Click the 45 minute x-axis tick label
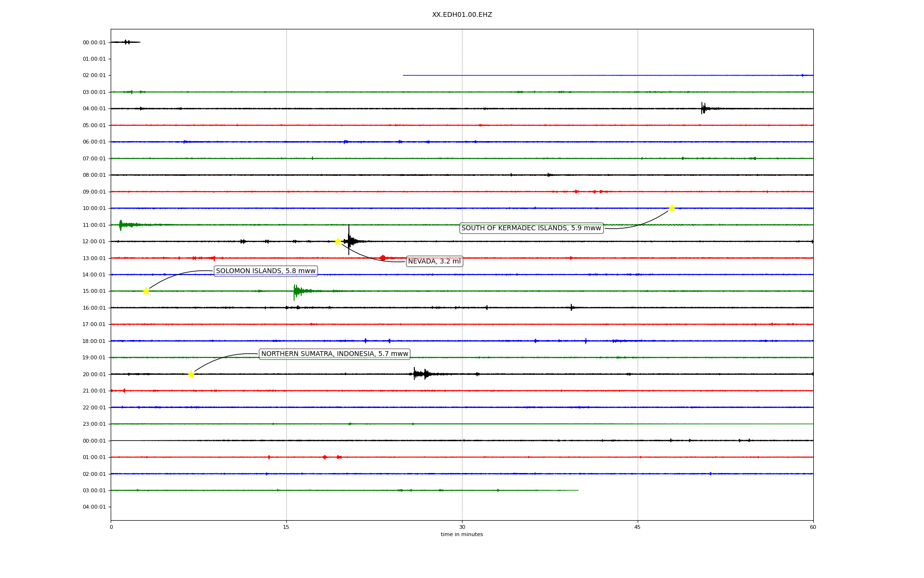The height and width of the screenshot is (578, 924). (638, 527)
